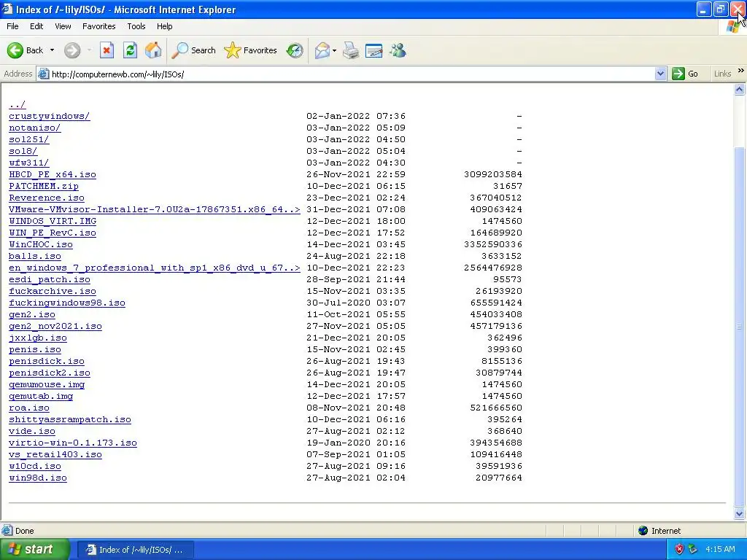Open the Windows Start menu

coord(34,549)
